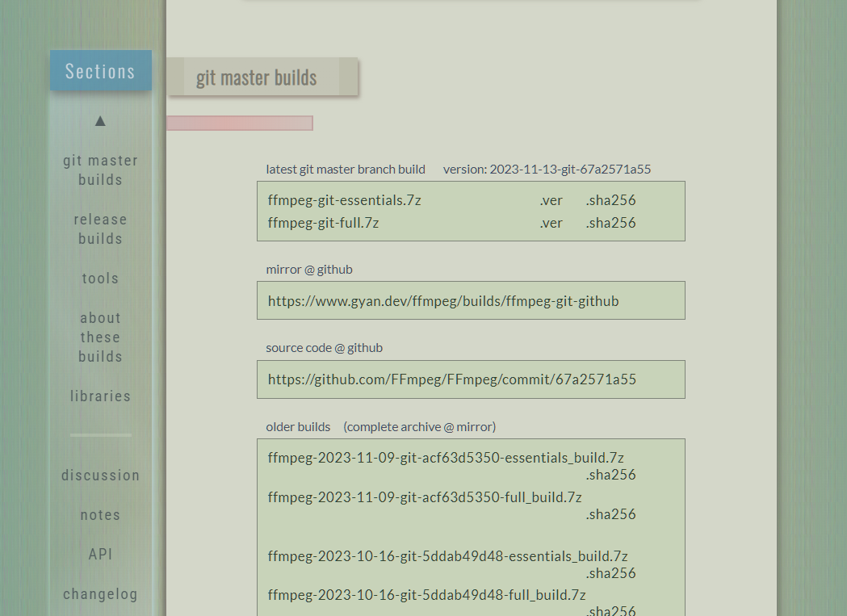Click the git master builds heading

pyautogui.click(x=256, y=78)
